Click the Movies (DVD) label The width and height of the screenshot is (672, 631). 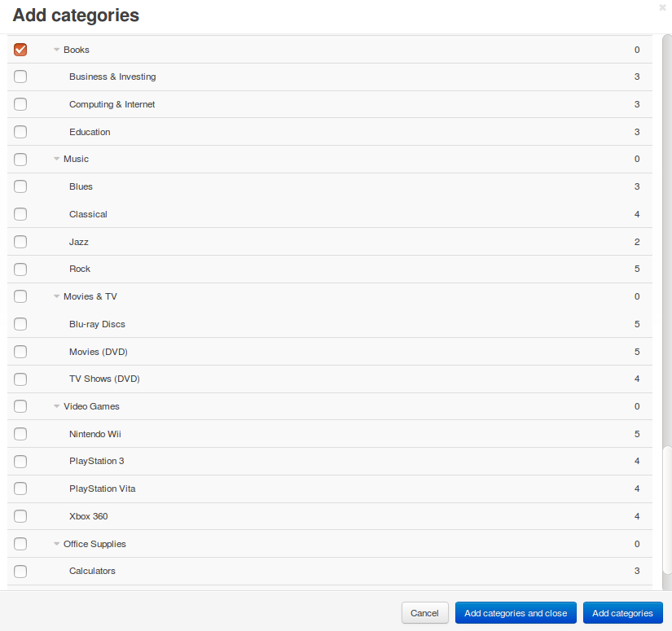(99, 352)
